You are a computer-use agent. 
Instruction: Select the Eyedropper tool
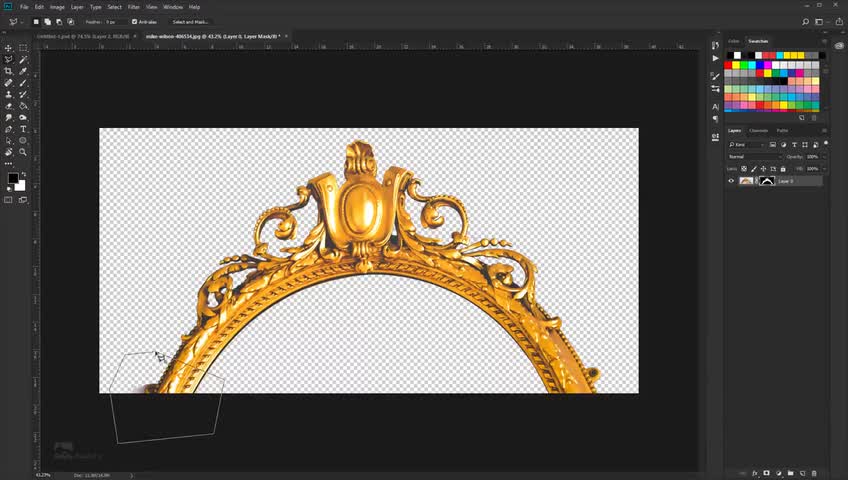coord(23,71)
